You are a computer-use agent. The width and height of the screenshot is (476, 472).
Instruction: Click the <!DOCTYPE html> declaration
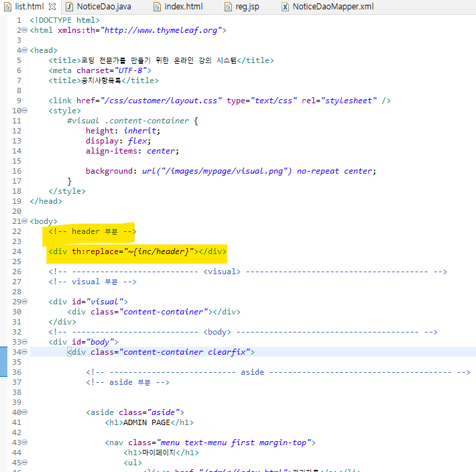pos(64,20)
